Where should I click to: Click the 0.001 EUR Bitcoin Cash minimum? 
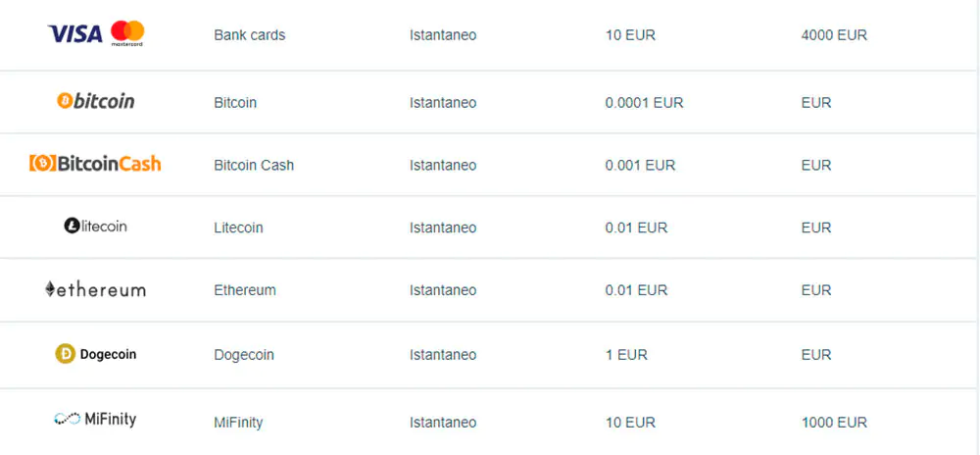pos(640,166)
